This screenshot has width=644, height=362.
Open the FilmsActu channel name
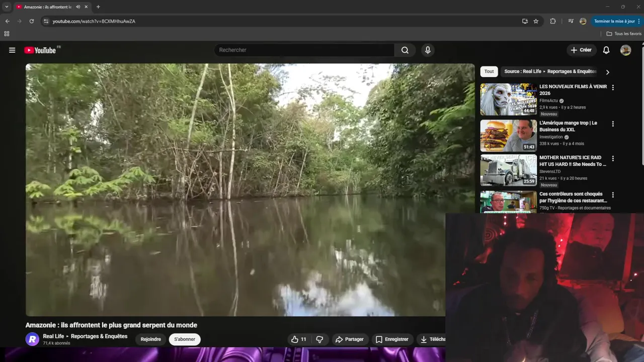[549, 101]
